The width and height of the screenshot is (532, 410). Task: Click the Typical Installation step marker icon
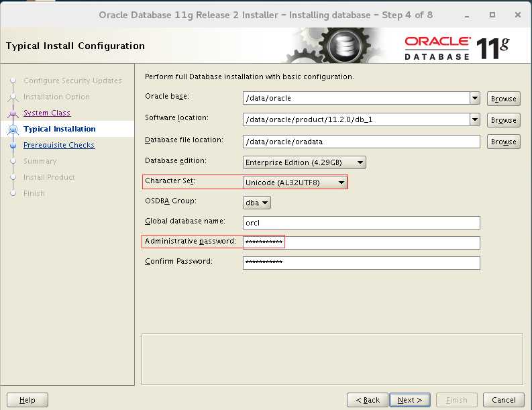pyautogui.click(x=13, y=130)
